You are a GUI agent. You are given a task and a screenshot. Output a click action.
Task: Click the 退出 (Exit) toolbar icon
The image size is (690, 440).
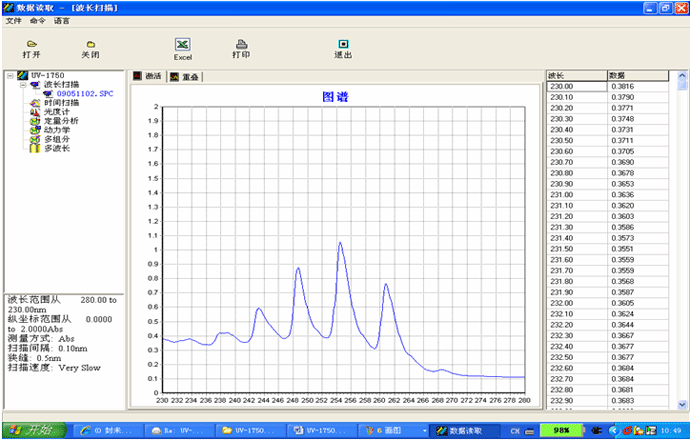[343, 45]
